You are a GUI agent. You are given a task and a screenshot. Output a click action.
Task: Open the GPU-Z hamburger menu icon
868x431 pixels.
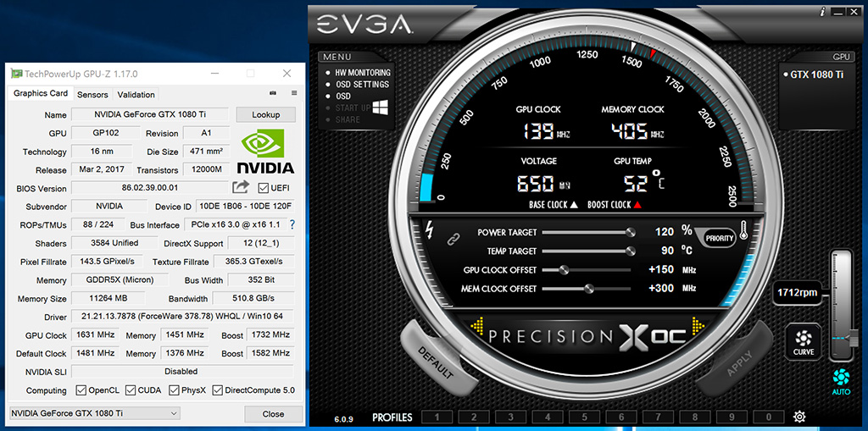point(294,93)
